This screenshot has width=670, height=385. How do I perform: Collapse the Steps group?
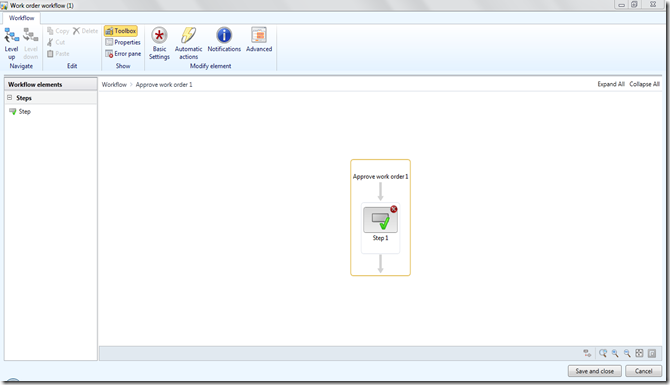9,97
